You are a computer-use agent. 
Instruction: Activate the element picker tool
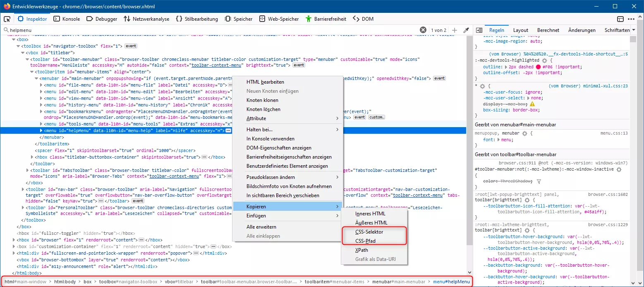click(x=7, y=19)
